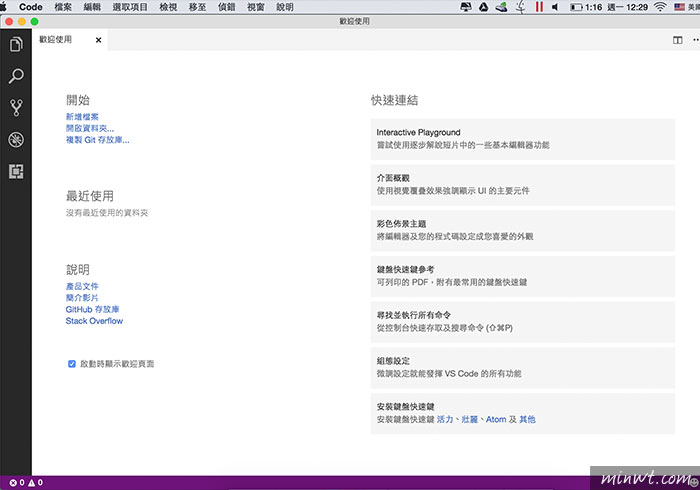Click the US flag input source icon
The image size is (700, 490).
click(679, 7)
